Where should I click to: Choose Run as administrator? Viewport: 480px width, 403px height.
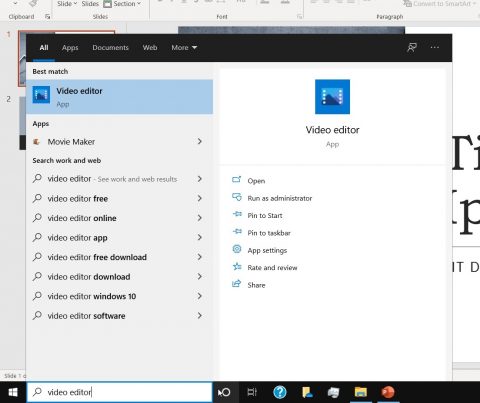280,198
